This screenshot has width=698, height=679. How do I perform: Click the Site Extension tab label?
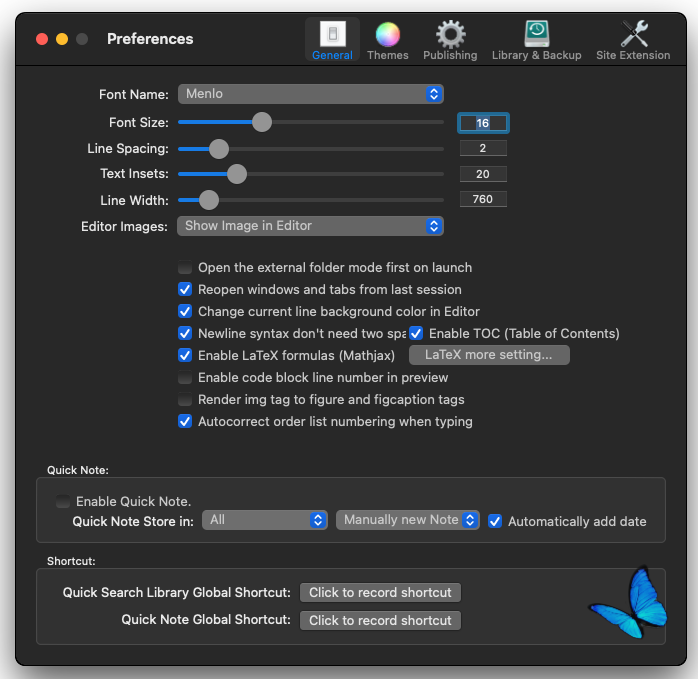click(633, 55)
